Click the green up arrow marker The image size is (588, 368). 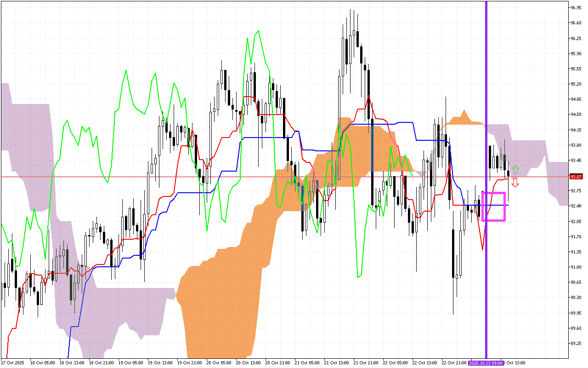coord(515,169)
